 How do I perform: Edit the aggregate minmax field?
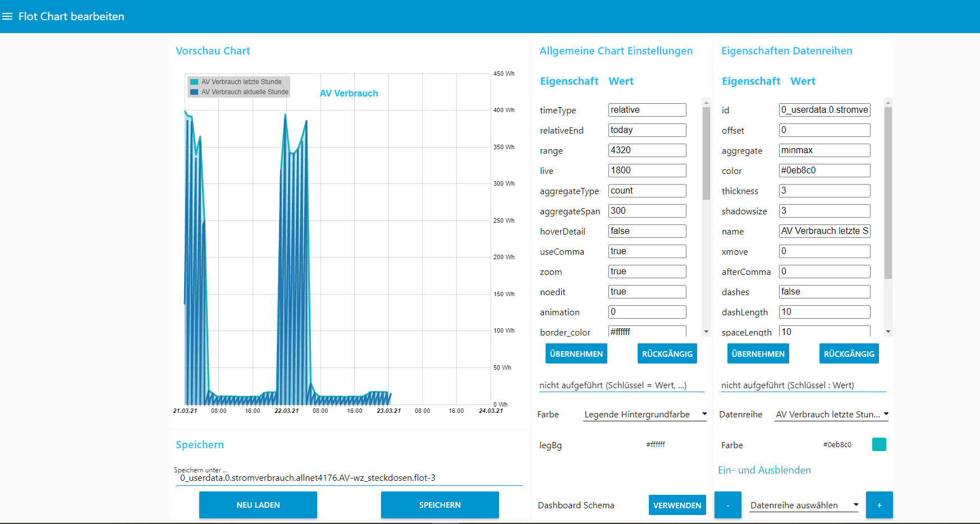coord(825,150)
